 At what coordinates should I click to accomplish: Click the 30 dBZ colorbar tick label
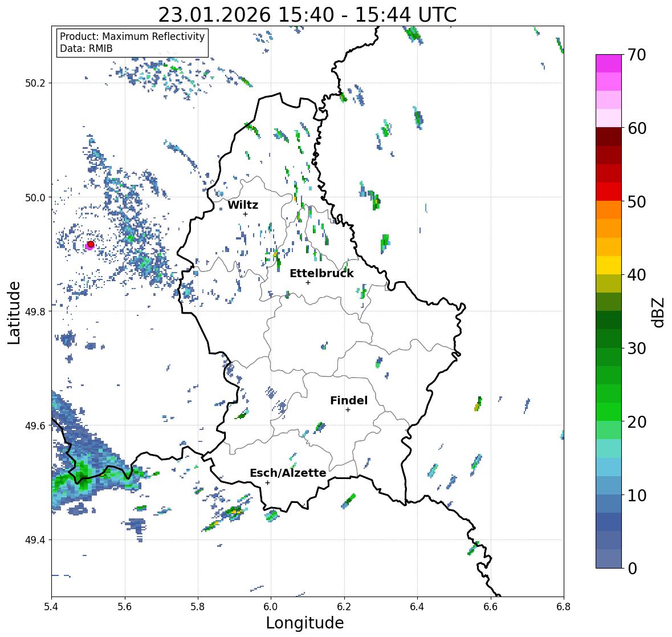click(637, 348)
